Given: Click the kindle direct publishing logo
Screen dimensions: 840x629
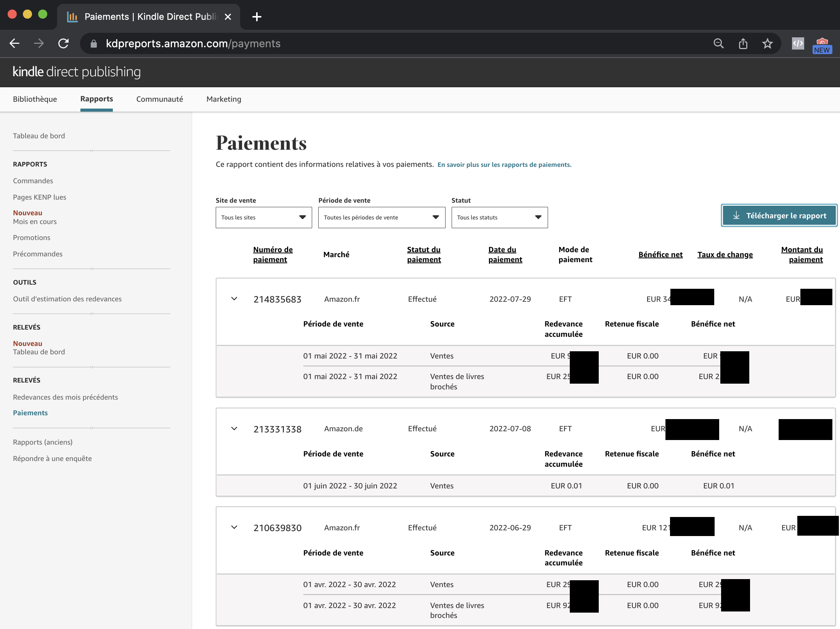Looking at the screenshot, I should (77, 72).
